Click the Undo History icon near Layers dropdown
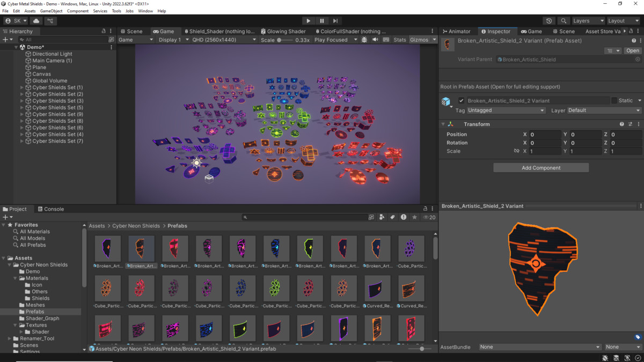This screenshot has width=644, height=362. point(548,20)
